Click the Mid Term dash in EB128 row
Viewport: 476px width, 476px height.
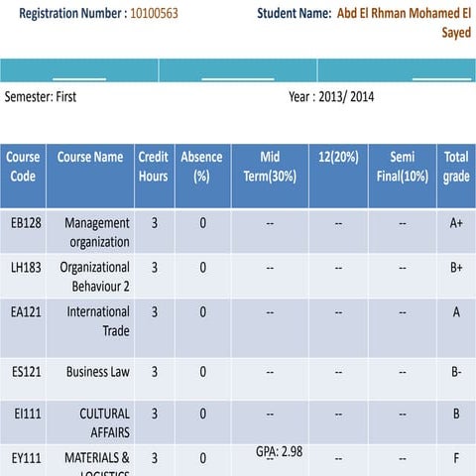pyautogui.click(x=270, y=224)
